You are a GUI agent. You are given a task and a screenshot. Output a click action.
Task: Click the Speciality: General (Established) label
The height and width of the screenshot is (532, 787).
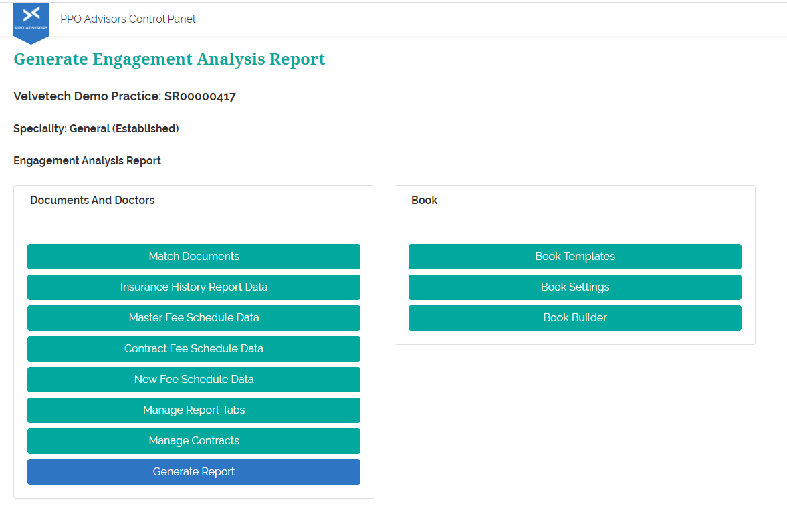point(96,128)
